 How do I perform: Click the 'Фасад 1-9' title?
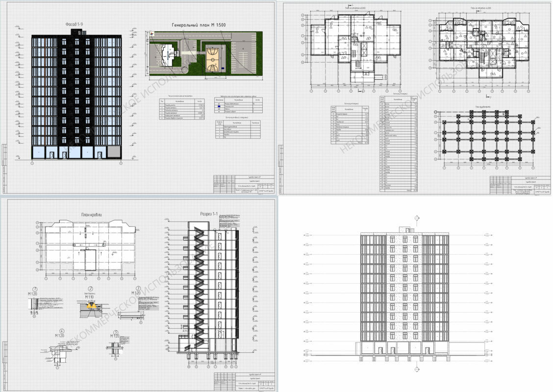click(x=77, y=24)
